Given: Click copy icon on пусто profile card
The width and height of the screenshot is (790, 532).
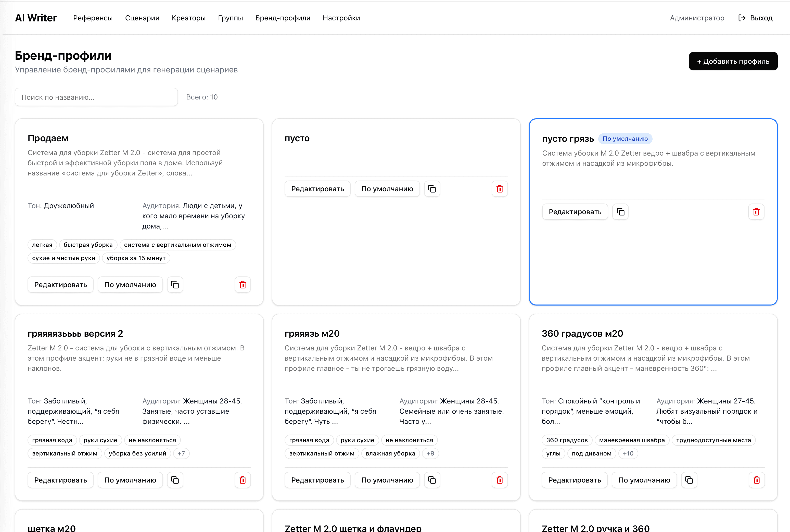Looking at the screenshot, I should (x=432, y=189).
